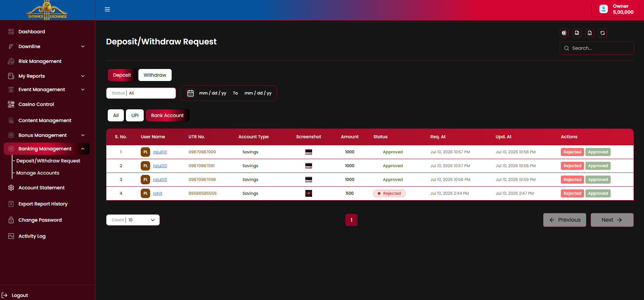
Task: Open the Status filter dropdown
Action: point(141,93)
